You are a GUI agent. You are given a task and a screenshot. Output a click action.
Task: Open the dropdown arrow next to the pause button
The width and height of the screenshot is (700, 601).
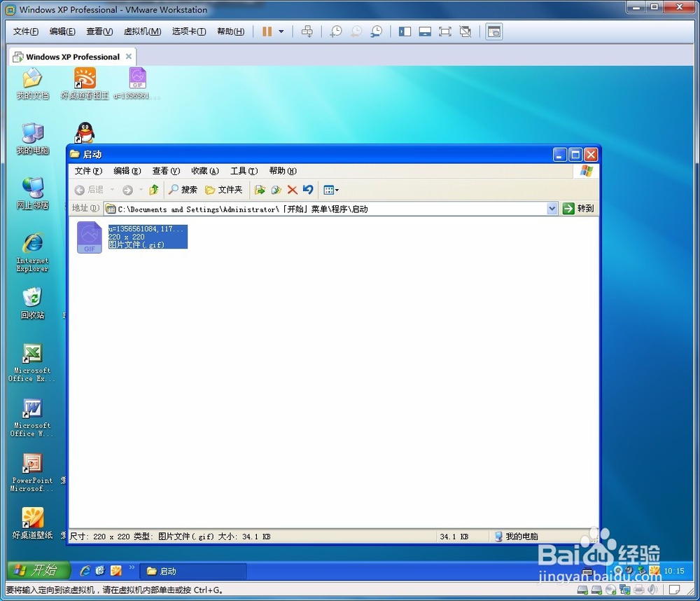tap(281, 32)
